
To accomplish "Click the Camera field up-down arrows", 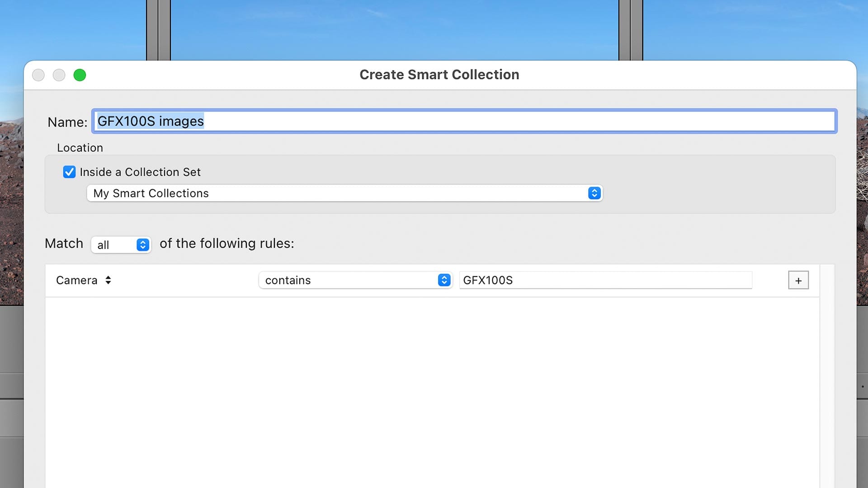I will click(x=108, y=280).
